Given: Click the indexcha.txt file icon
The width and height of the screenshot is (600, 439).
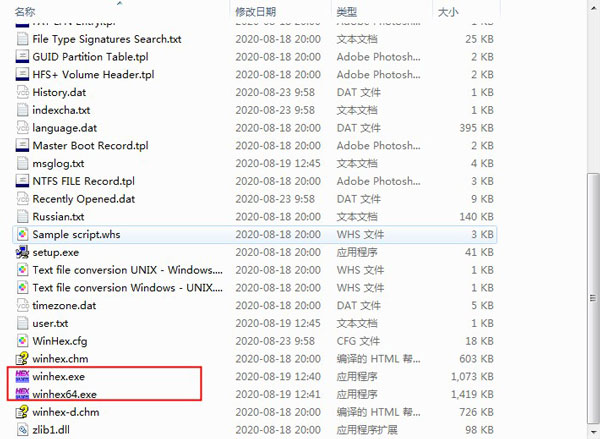Looking at the screenshot, I should (x=23, y=110).
